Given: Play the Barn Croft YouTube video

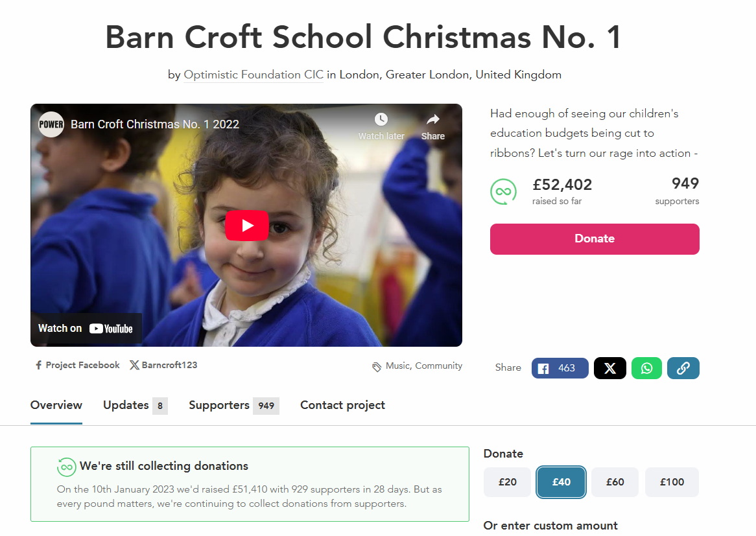Looking at the screenshot, I should point(246,225).
